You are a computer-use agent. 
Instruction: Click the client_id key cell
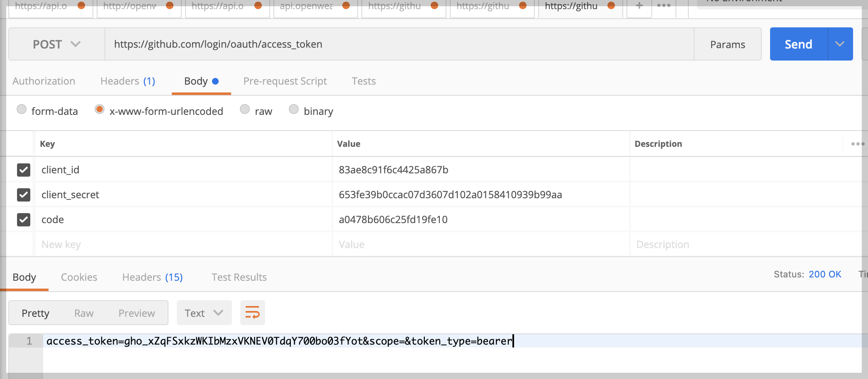pos(183,170)
